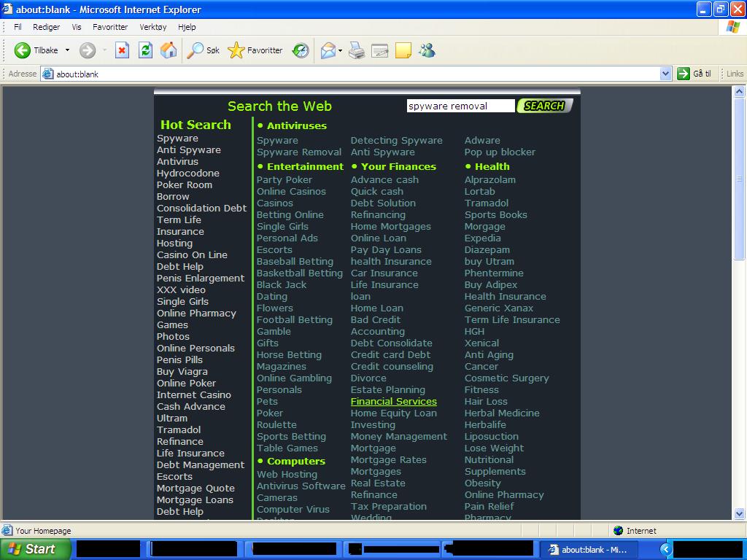Click the Edit page toolbar icon

click(379, 50)
